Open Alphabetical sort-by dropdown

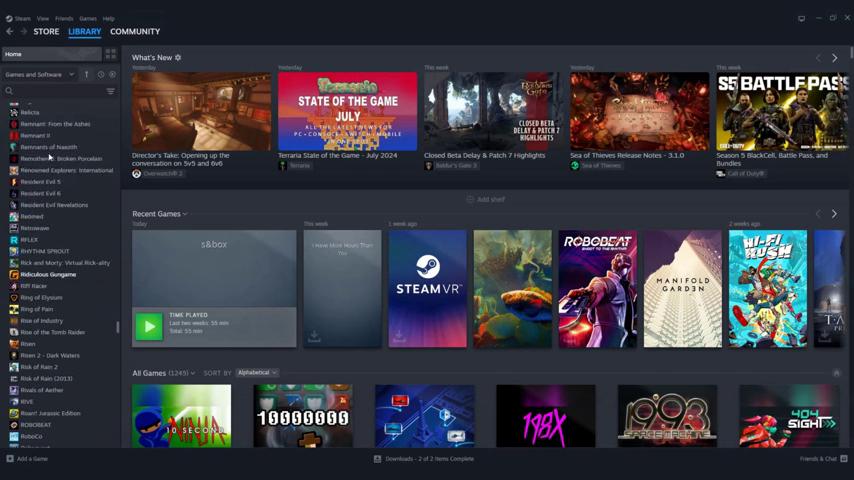tap(257, 373)
